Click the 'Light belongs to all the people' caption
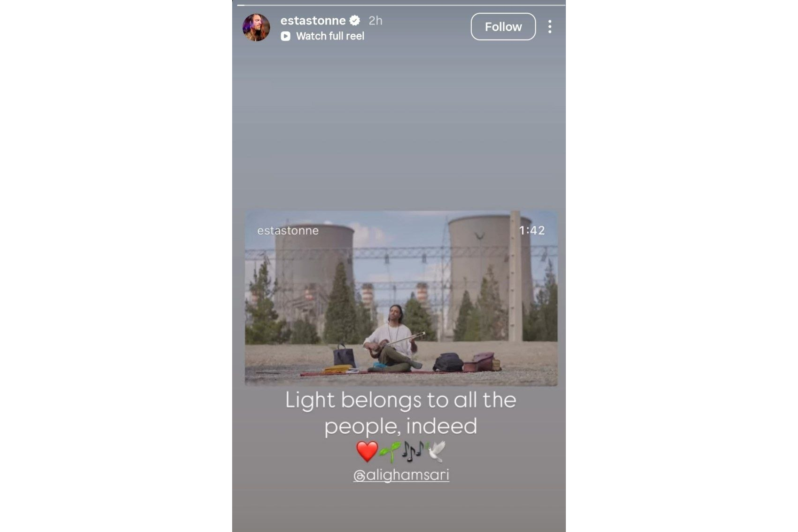Viewport: 798px width, 532px height. [x=401, y=413]
